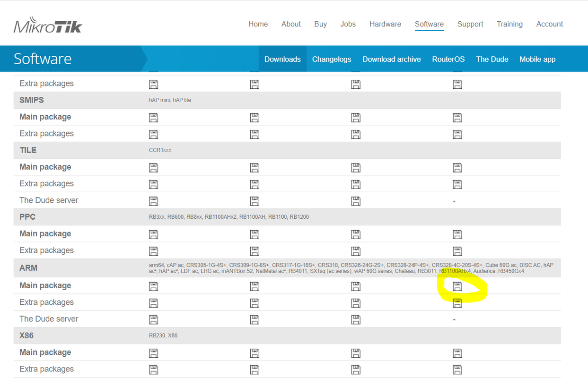
Task: Click the ARM section heading
Action: coord(28,268)
